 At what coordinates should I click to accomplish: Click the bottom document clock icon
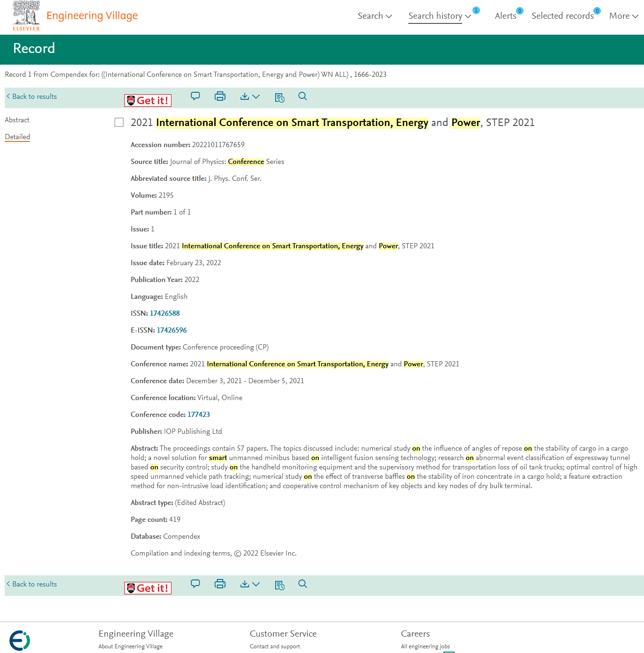(x=280, y=585)
